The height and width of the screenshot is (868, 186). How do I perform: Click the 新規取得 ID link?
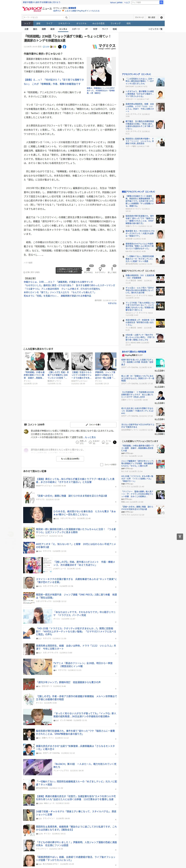click(72, 8)
